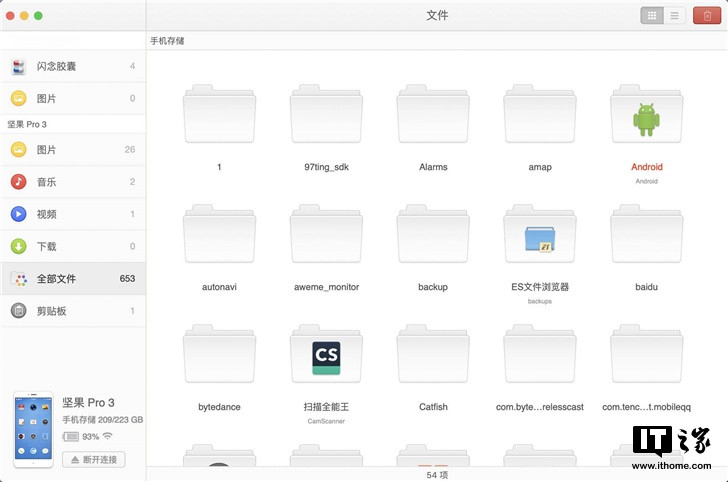Image resolution: width=728 pixels, height=482 pixels.
Task: Open the 下载 sidebar section
Action: tap(73, 246)
